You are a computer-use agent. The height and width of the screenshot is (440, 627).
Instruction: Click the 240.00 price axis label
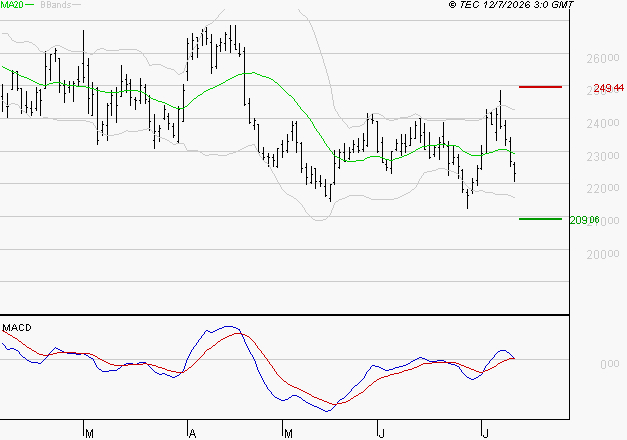coord(603,124)
